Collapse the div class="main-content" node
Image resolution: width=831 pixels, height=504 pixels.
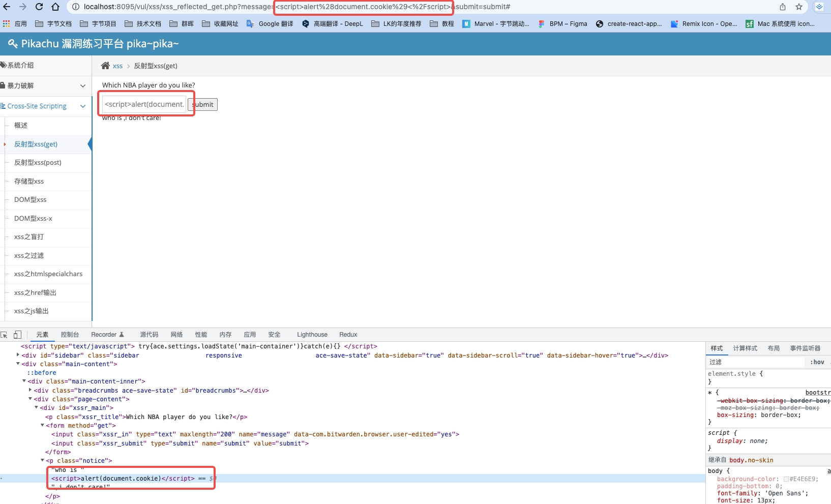tap(18, 364)
